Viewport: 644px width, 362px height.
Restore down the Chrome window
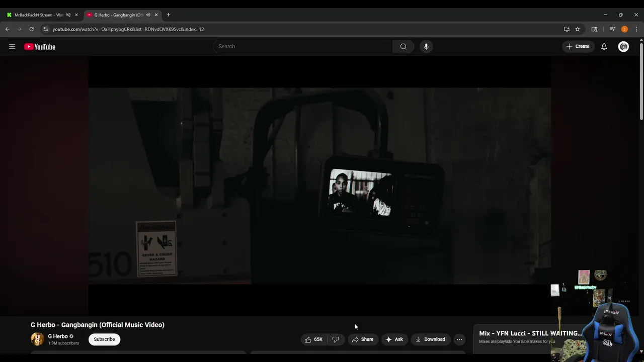coord(620,15)
